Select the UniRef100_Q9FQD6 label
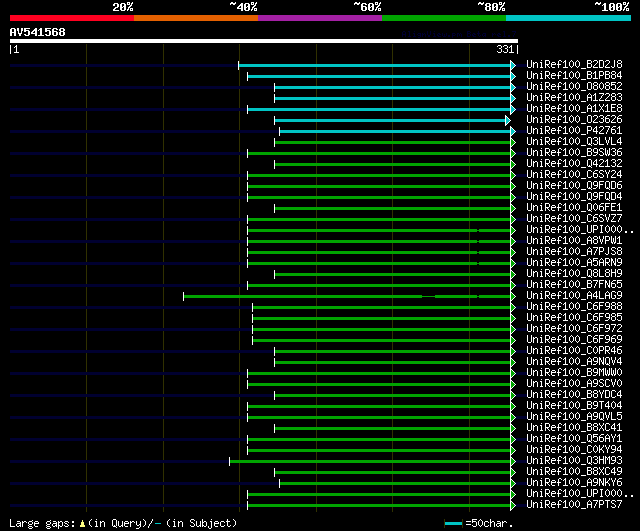 (x=574, y=186)
